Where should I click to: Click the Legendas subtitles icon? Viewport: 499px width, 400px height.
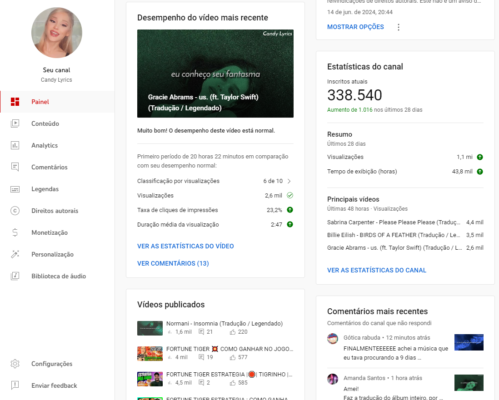[x=15, y=189]
